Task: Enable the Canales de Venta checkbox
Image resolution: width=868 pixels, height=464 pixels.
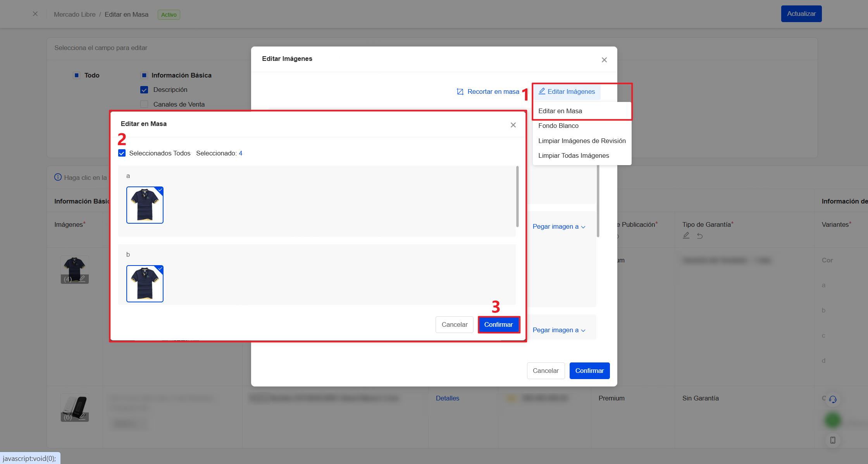Action: (144, 104)
